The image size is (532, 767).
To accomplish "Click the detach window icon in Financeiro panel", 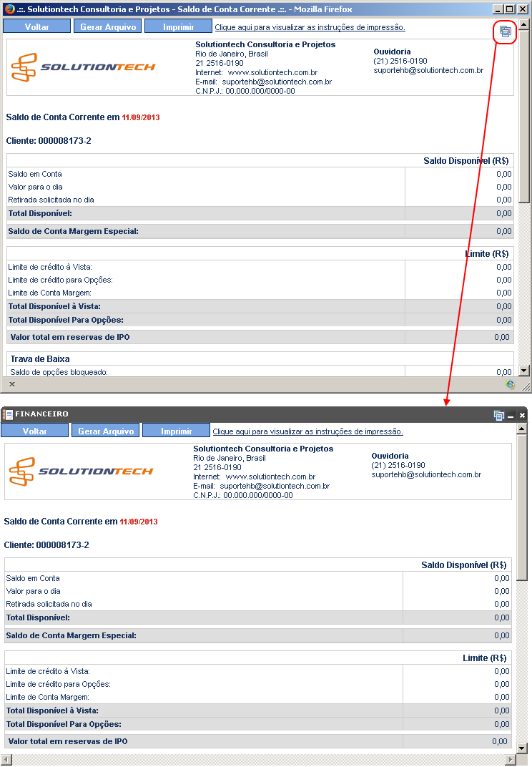I will [499, 415].
